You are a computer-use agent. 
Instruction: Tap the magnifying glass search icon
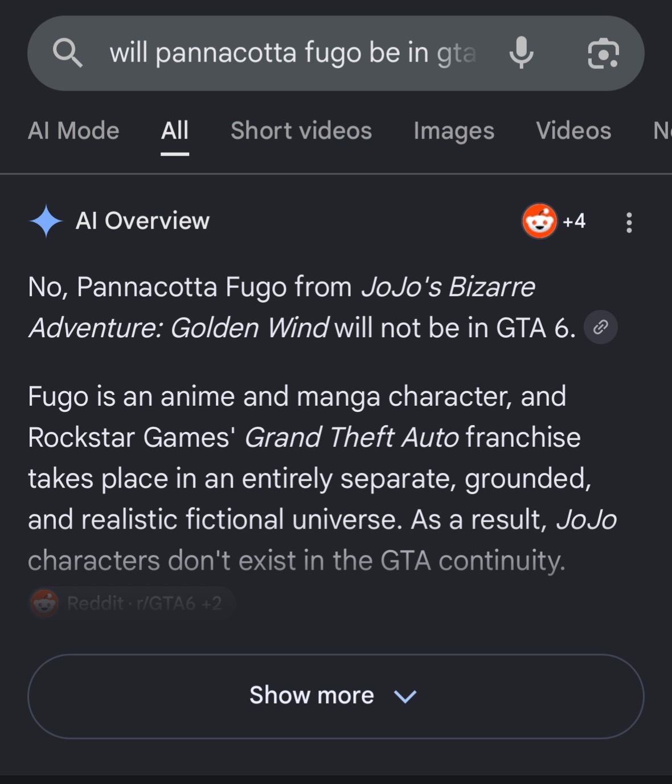coord(67,53)
